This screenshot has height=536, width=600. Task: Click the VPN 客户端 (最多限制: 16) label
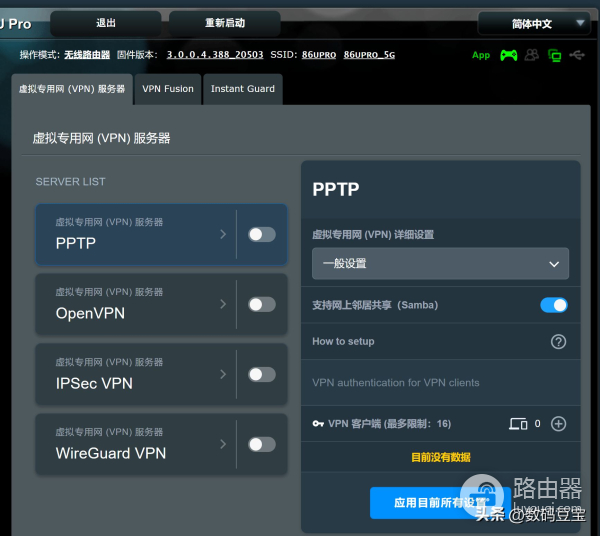point(390,424)
